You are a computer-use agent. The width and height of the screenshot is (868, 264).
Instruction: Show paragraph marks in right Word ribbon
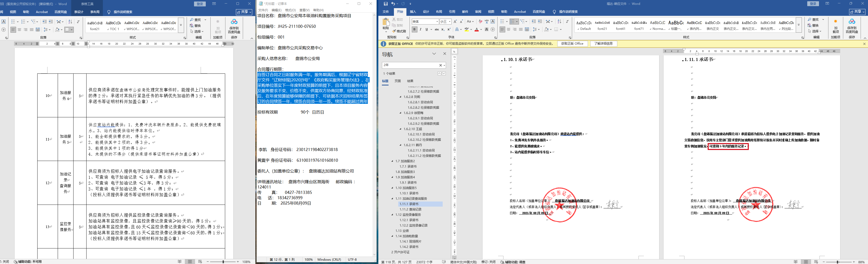(x=568, y=21)
